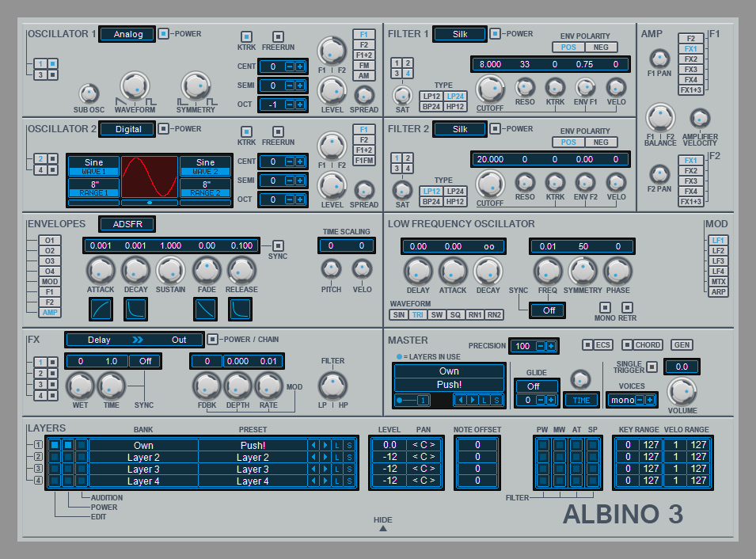Select the LF2 modulation tab

[718, 251]
